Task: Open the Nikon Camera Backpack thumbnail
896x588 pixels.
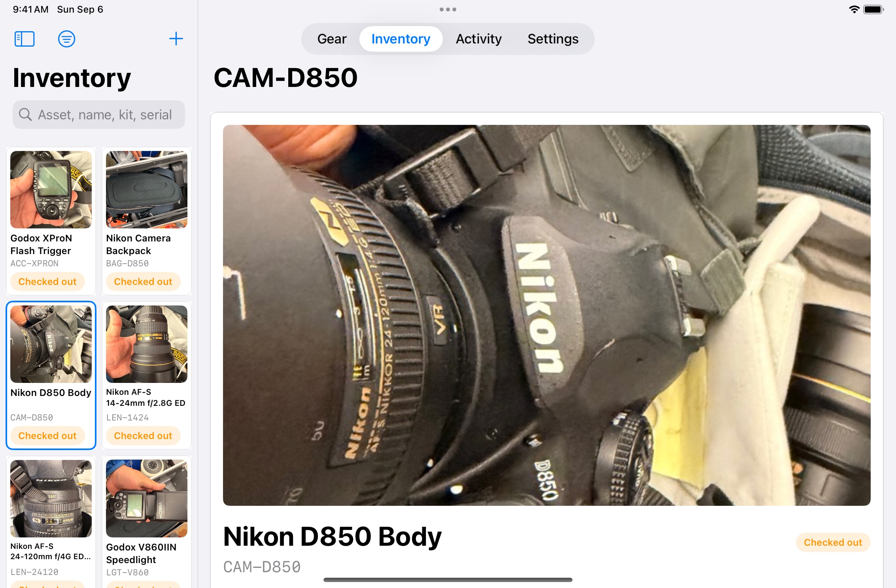Action: pyautogui.click(x=147, y=190)
